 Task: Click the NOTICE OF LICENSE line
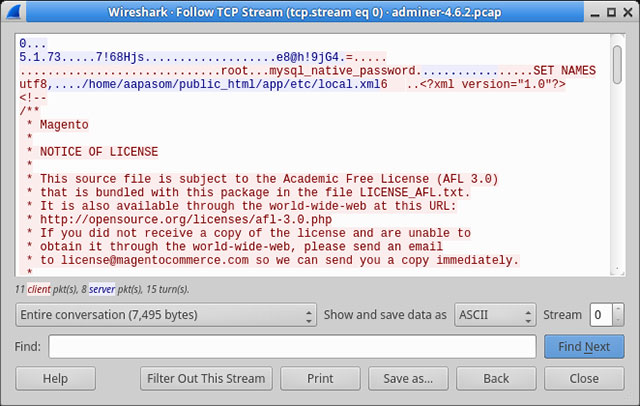(99, 152)
